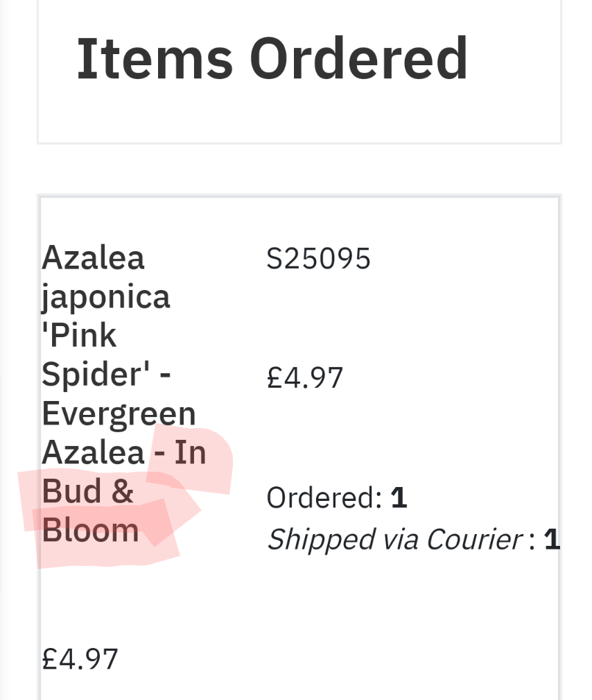Click the bold 1 after Ordered:

click(x=398, y=497)
